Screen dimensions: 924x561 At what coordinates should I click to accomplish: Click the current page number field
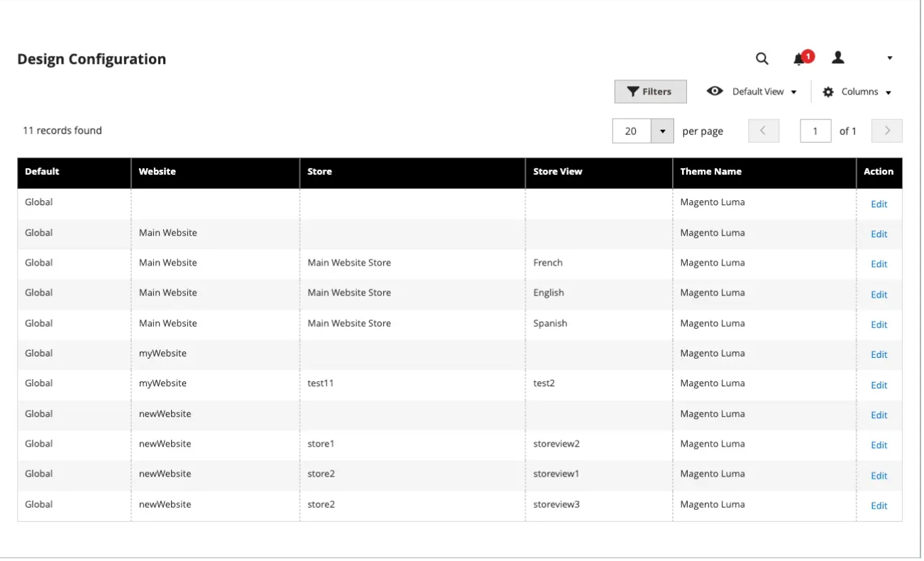pyautogui.click(x=815, y=131)
